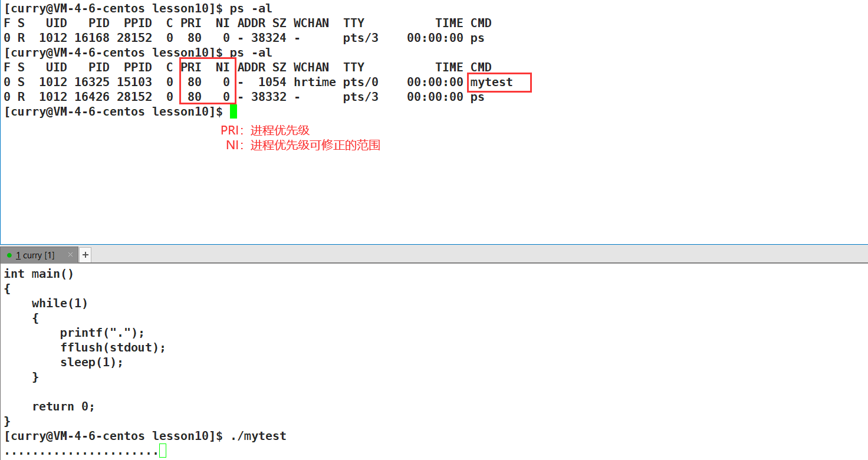Select the TTY value pts/0

(x=361, y=82)
